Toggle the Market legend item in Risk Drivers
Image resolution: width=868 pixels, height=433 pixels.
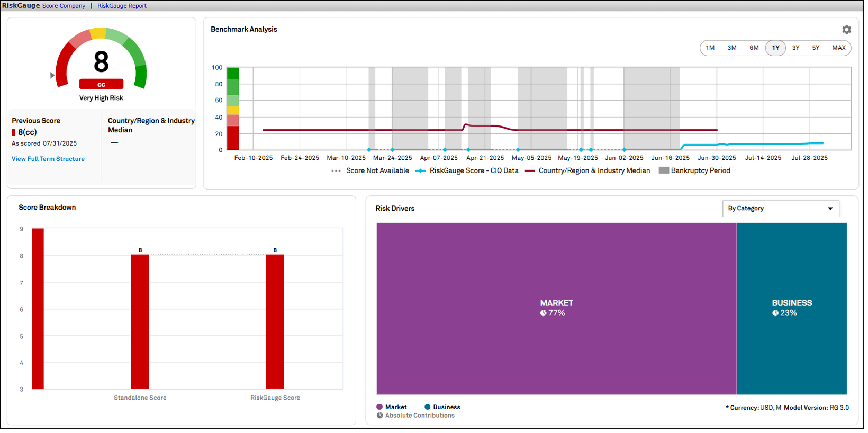(x=392, y=407)
